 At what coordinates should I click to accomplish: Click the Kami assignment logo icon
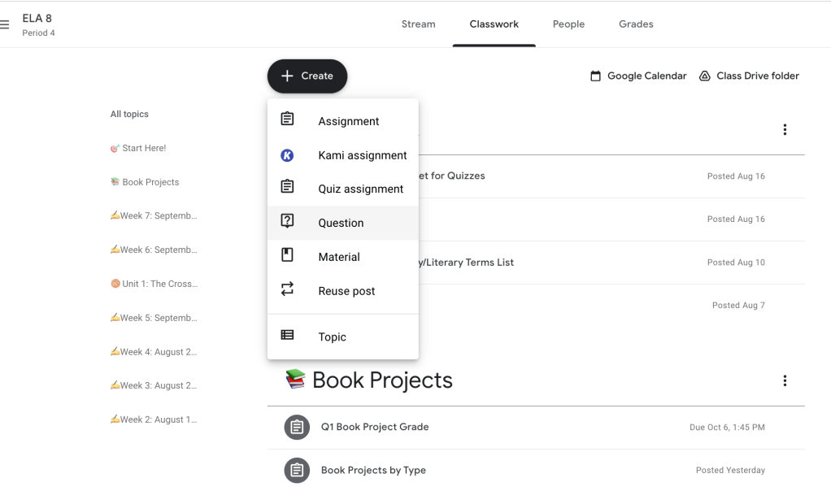pos(287,155)
